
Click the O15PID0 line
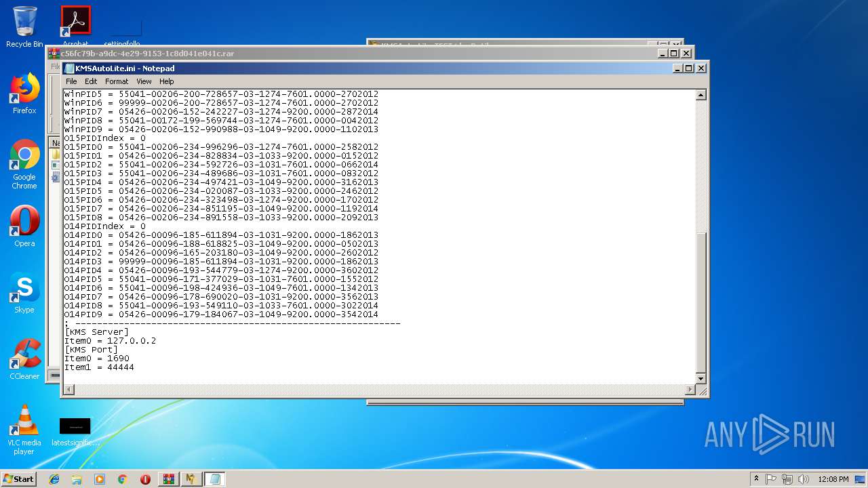(221, 147)
